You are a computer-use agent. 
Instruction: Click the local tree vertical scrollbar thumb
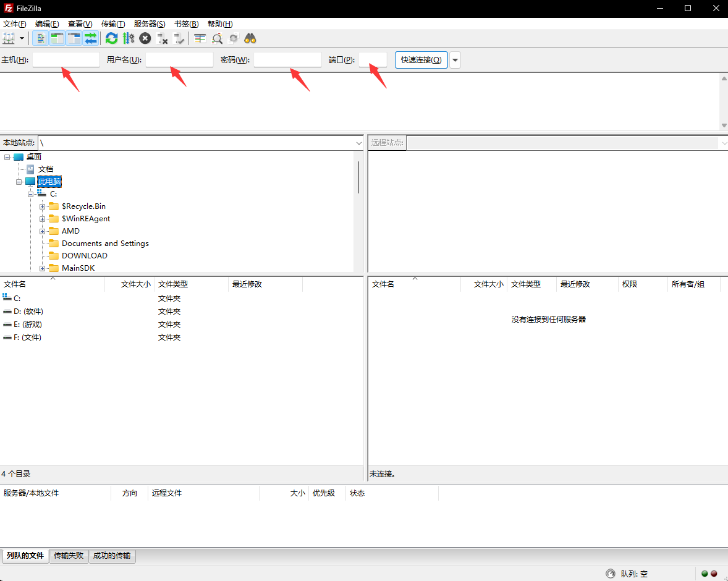pyautogui.click(x=358, y=177)
